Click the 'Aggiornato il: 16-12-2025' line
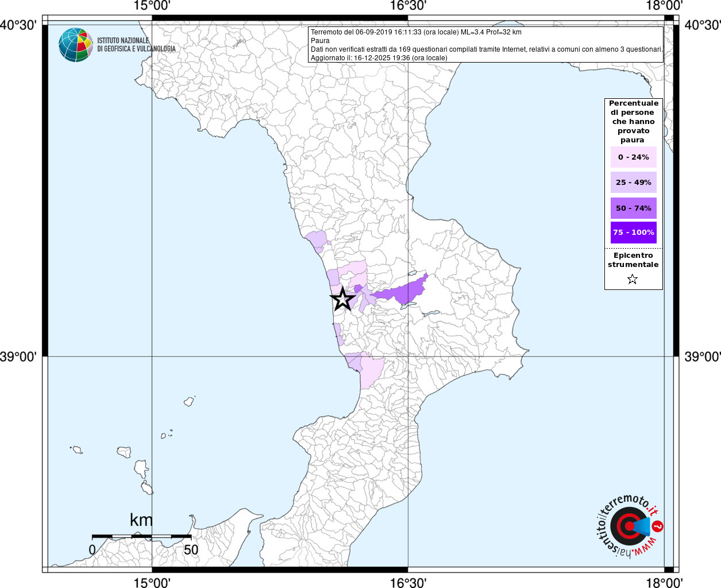The height and width of the screenshot is (588, 721). (x=379, y=58)
